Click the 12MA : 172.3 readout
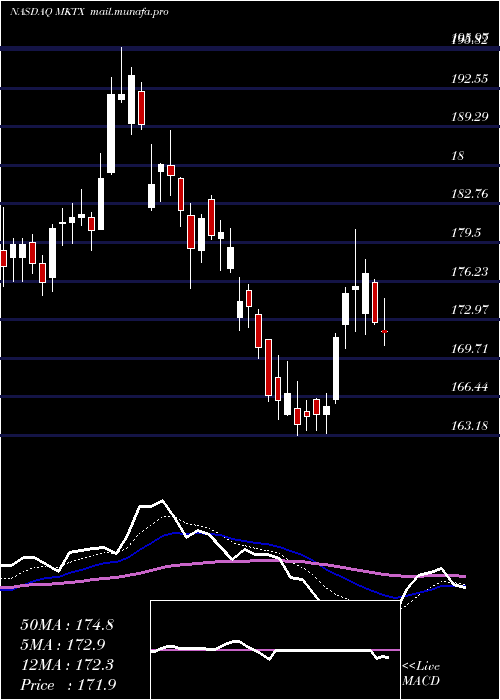500x700 pixels. (67, 665)
